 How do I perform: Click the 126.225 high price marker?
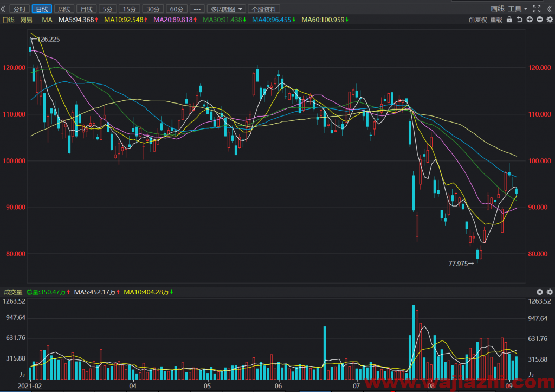click(48, 39)
